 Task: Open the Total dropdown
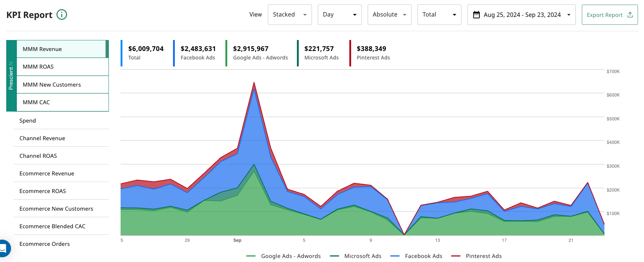(439, 15)
